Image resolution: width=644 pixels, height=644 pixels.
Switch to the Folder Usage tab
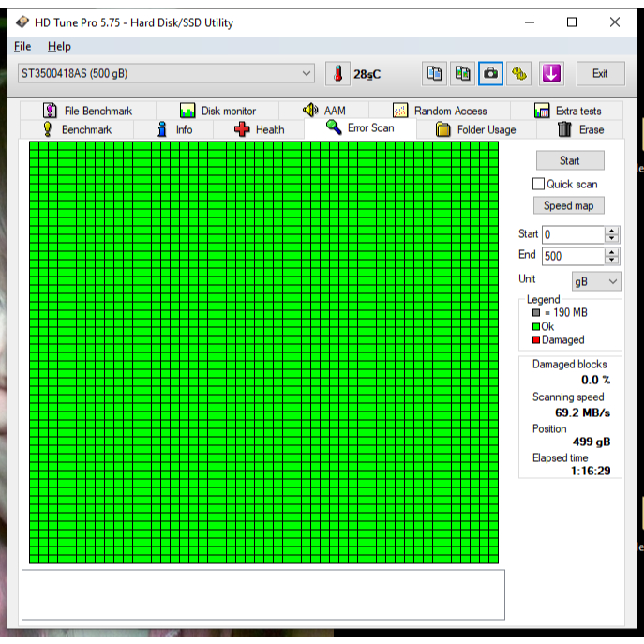(x=476, y=129)
